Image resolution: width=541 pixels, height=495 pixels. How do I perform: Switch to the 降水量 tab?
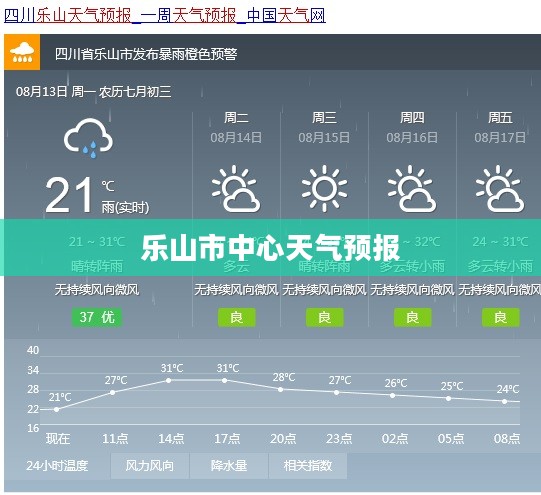(229, 466)
